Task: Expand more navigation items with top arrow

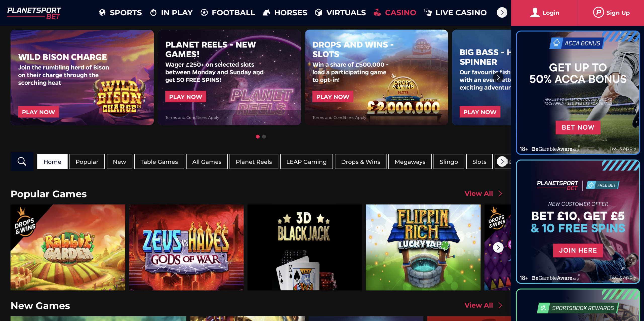Action: tap(502, 12)
